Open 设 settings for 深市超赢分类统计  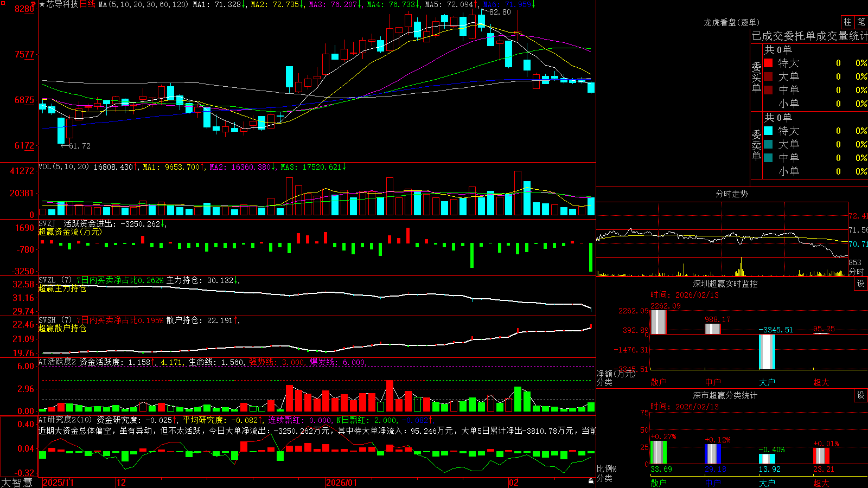[x=861, y=395]
